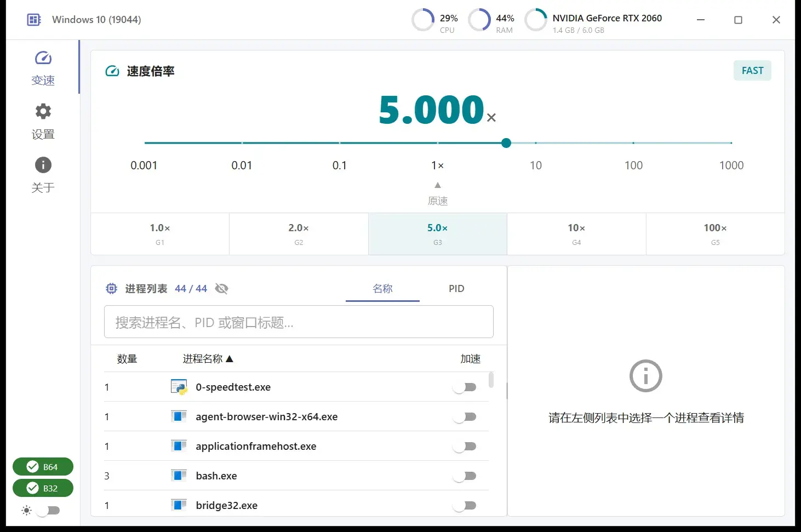This screenshot has height=532, width=801.
Task: Enable acceleration for applicationframehost.exe
Action: (x=465, y=447)
